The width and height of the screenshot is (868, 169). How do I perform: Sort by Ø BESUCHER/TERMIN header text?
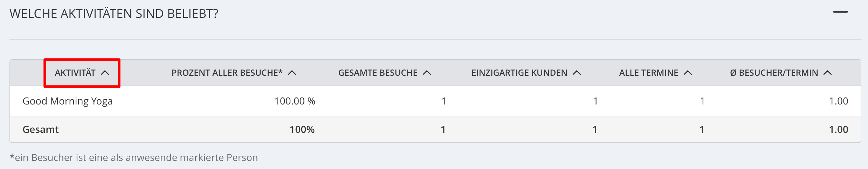coord(774,73)
